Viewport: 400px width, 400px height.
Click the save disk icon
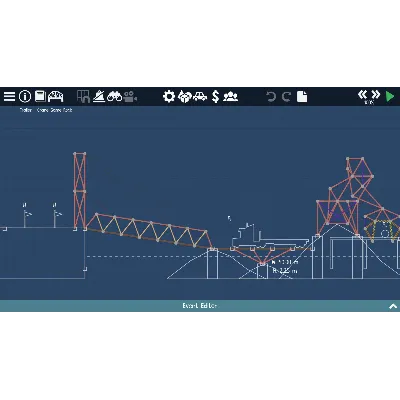40,96
